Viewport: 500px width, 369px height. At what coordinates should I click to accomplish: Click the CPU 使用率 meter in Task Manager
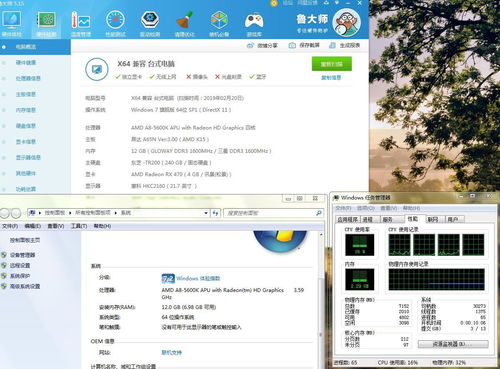[360, 245]
